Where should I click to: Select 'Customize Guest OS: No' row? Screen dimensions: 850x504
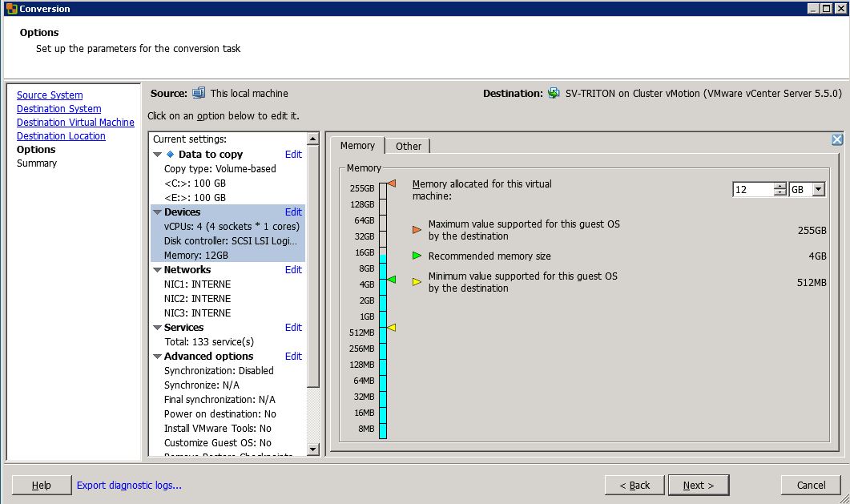(x=218, y=443)
